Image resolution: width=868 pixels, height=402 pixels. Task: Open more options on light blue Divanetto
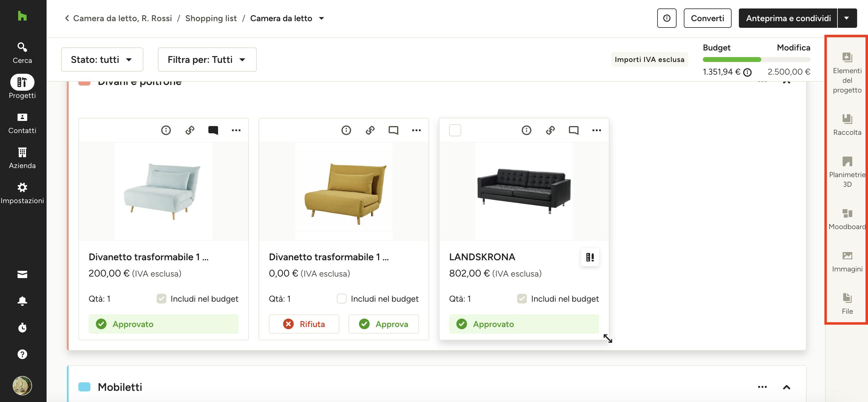[236, 130]
